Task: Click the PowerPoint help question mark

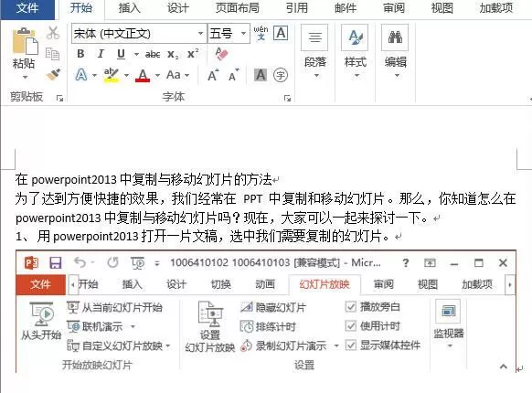Action: [x=406, y=262]
